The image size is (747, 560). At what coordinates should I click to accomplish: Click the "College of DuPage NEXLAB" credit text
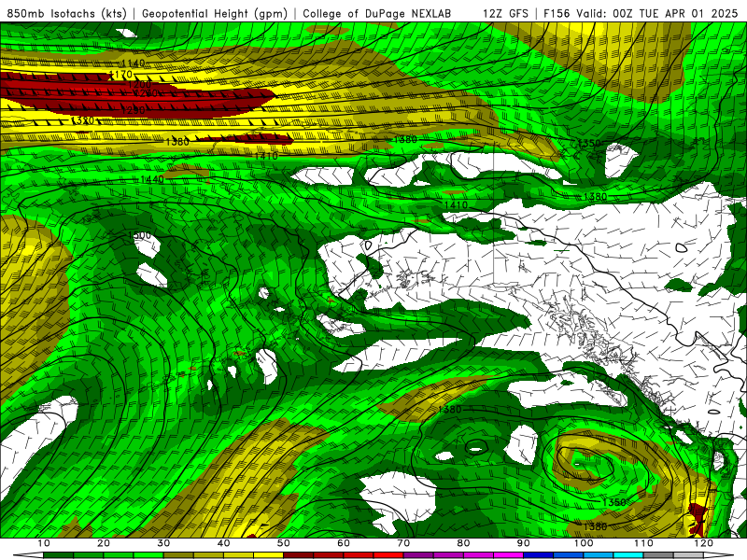click(x=376, y=14)
